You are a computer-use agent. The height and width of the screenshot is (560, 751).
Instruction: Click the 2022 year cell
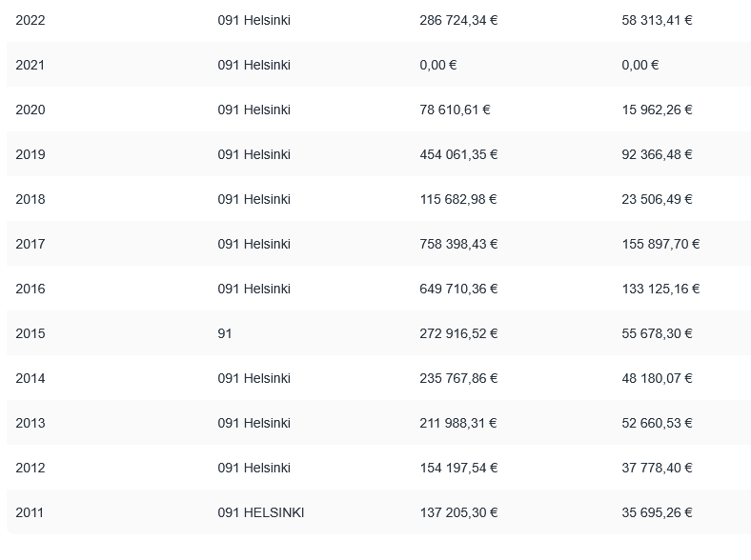tap(30, 20)
